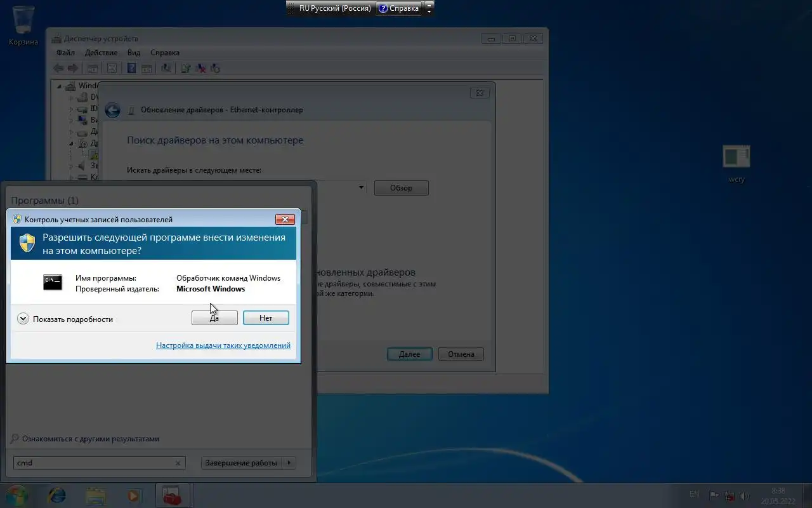Close the User Account Control dialog

point(285,220)
